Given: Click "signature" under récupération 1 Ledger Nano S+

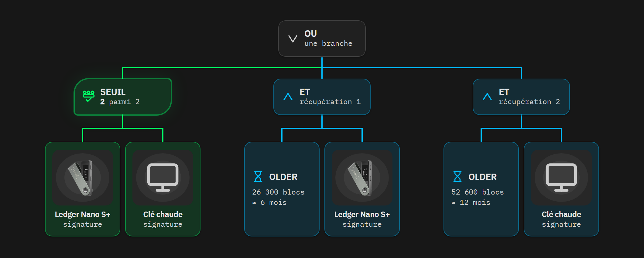Looking at the screenshot, I should (362, 224).
